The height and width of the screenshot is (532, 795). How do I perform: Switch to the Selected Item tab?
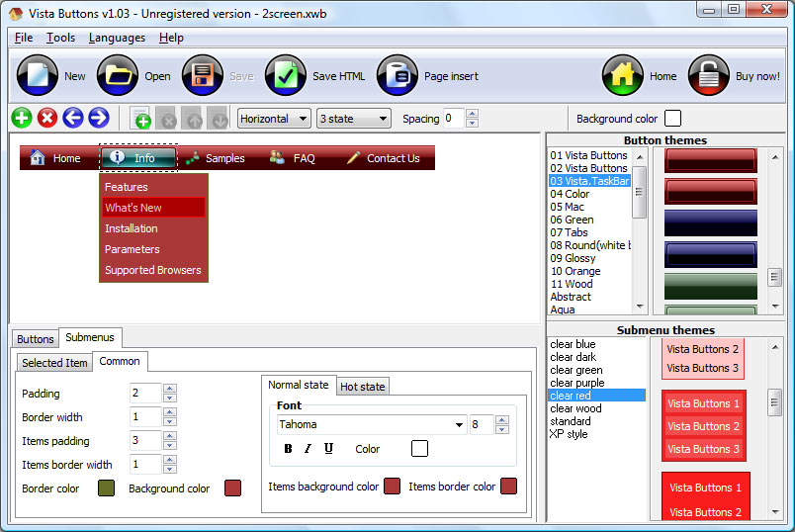[54, 363]
